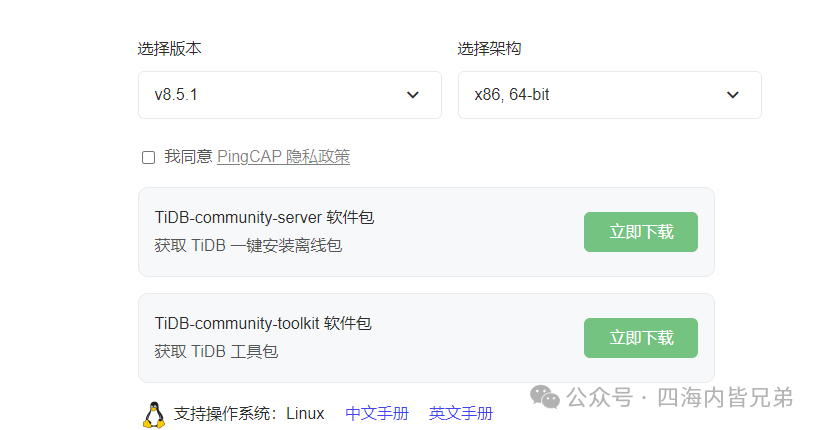The height and width of the screenshot is (430, 820).
Task: Open the v8.5.1 version dropdown
Action: pos(290,95)
